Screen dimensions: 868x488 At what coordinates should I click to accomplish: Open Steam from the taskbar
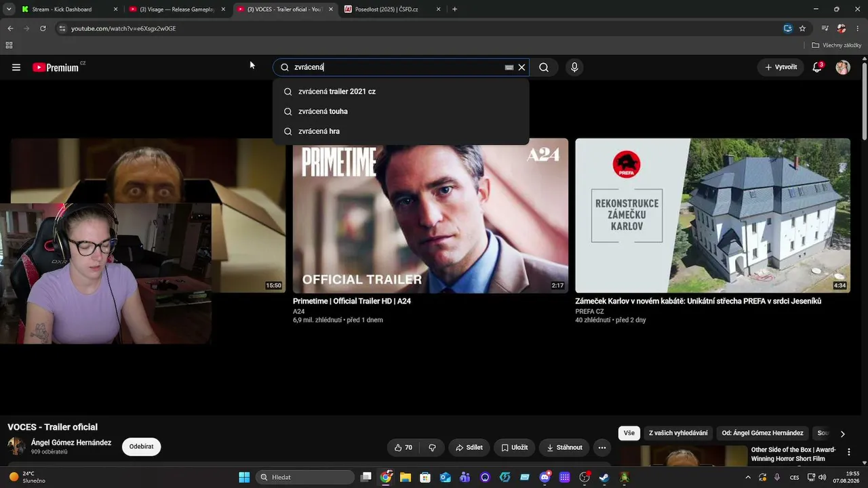tap(604, 477)
